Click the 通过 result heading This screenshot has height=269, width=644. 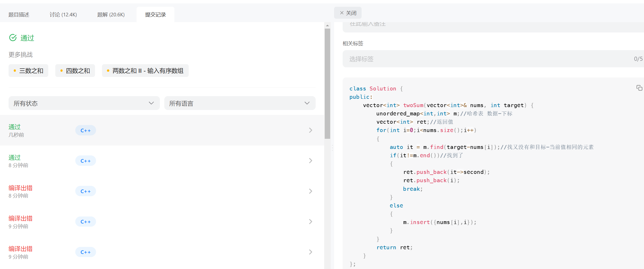coord(27,38)
